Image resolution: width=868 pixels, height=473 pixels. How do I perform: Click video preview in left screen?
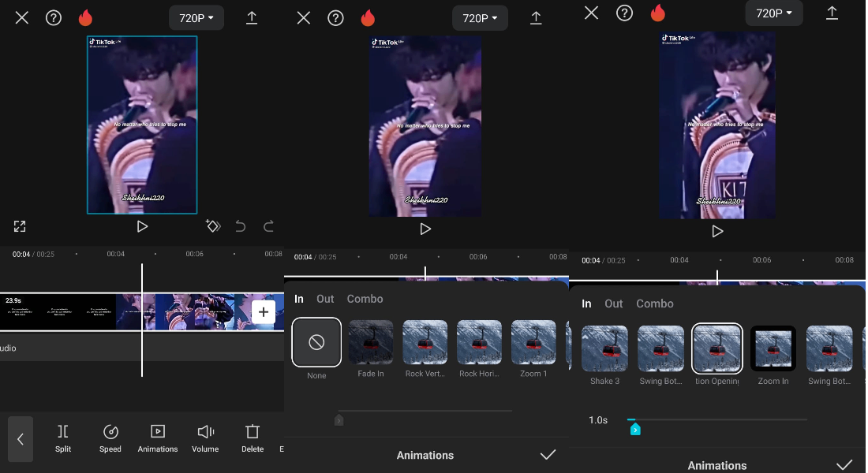[142, 125]
